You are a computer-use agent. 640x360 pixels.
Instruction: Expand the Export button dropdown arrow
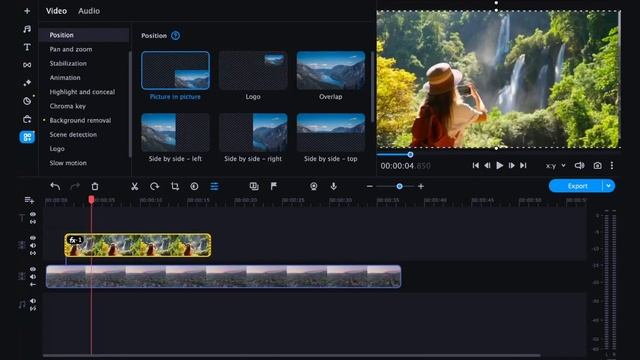(608, 186)
